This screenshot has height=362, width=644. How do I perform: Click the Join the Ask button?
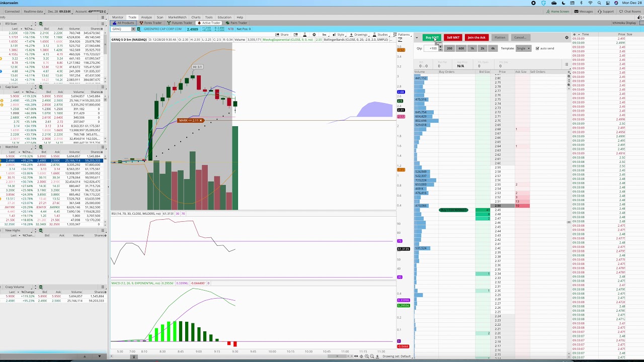click(476, 37)
